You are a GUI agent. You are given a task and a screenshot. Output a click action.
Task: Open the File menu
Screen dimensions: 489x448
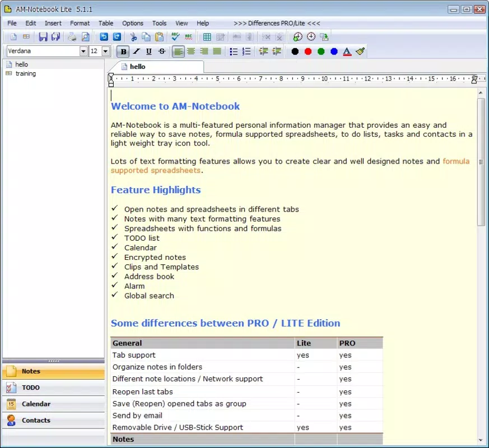click(x=12, y=24)
